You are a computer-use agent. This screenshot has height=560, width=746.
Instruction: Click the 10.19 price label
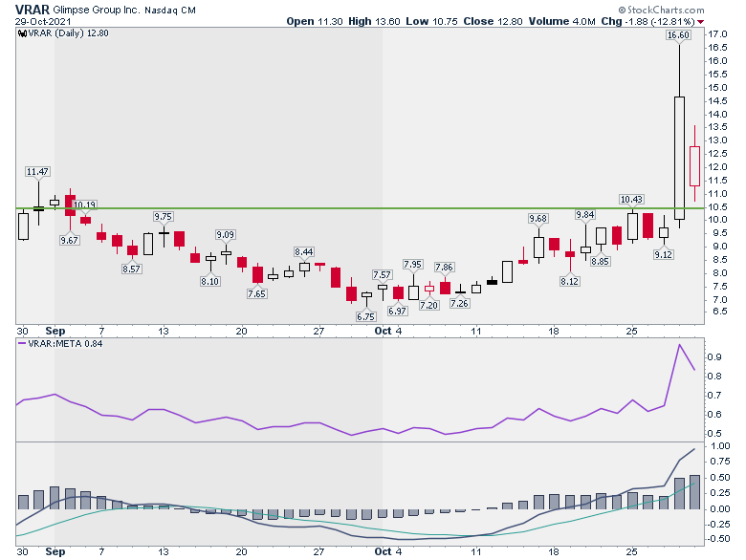(85, 205)
